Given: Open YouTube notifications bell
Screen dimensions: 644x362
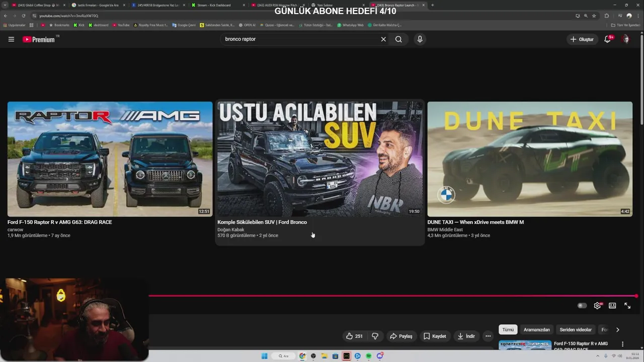Looking at the screenshot, I should coord(608,39).
